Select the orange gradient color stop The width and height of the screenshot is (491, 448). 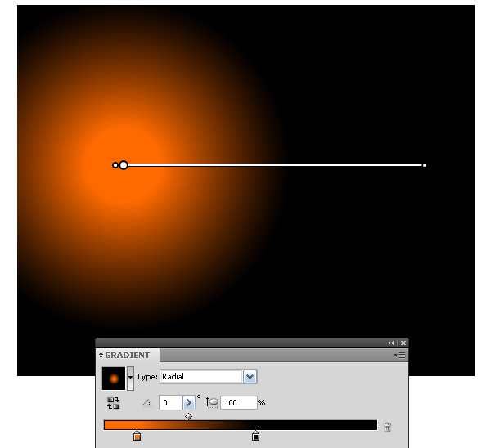coord(137,436)
